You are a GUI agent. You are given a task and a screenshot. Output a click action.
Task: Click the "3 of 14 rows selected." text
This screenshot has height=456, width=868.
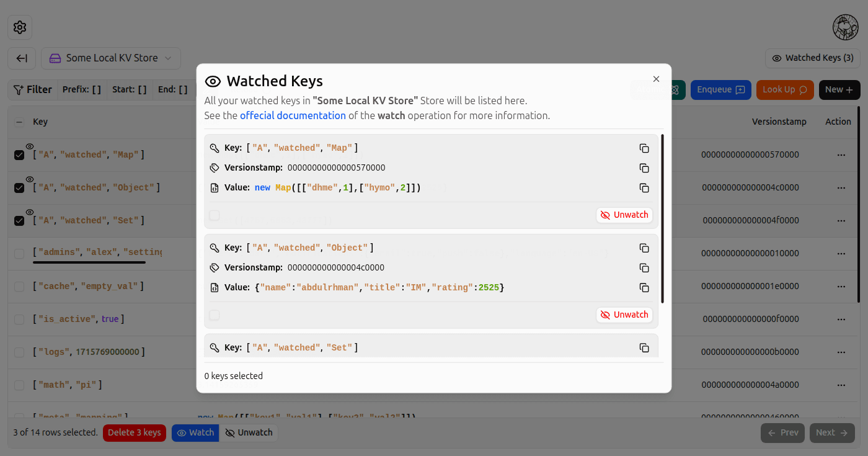pos(56,432)
